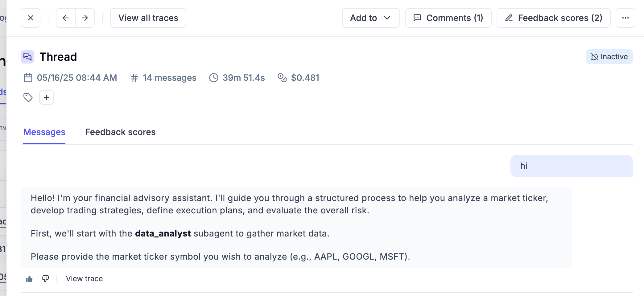Give a thumbs up to the assistant response
Viewport: 644px width, 296px height.
29,278
